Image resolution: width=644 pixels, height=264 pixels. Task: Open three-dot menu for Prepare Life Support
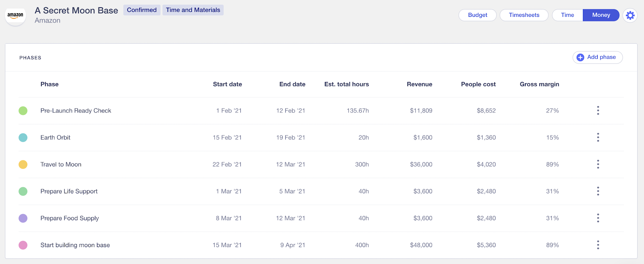[x=598, y=191]
